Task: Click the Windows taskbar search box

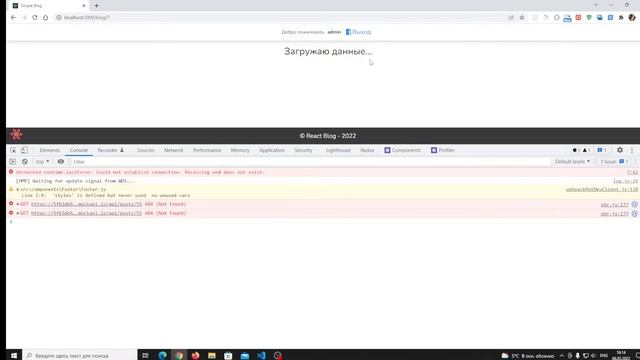Action: (80, 356)
